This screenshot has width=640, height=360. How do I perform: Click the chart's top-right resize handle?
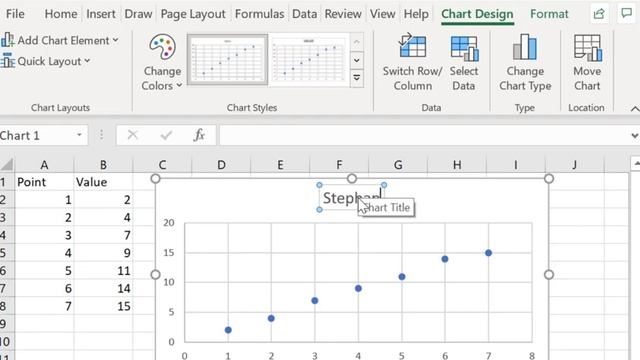coord(549,178)
